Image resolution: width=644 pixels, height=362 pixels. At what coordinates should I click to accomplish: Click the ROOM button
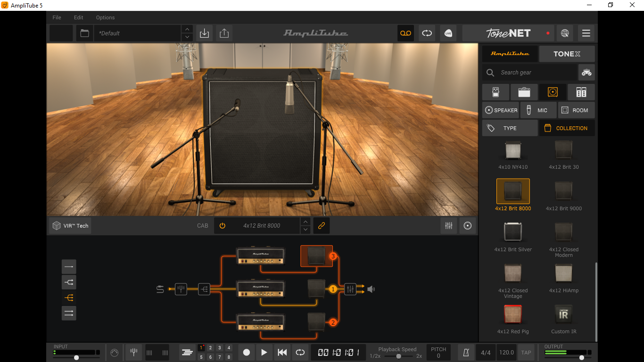[576, 110]
